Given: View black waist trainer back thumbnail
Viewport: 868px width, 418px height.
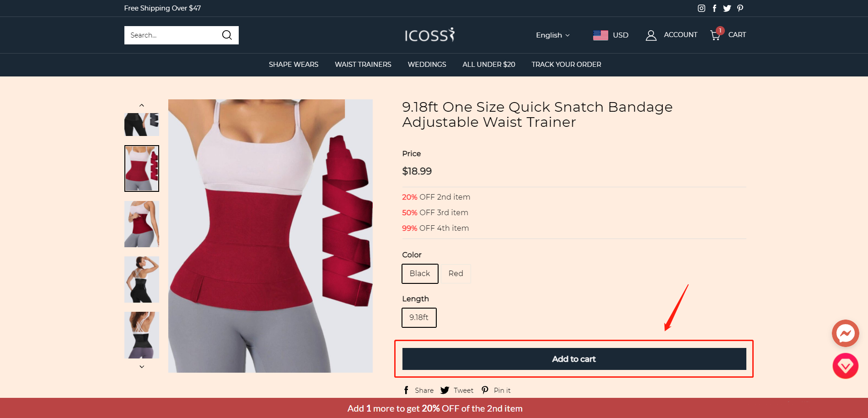Looking at the screenshot, I should click(142, 335).
